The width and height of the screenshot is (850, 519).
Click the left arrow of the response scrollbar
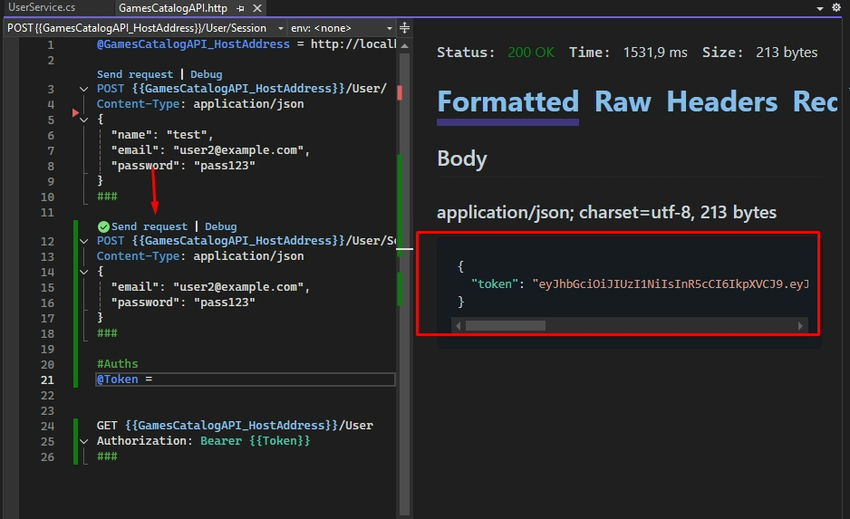(458, 326)
